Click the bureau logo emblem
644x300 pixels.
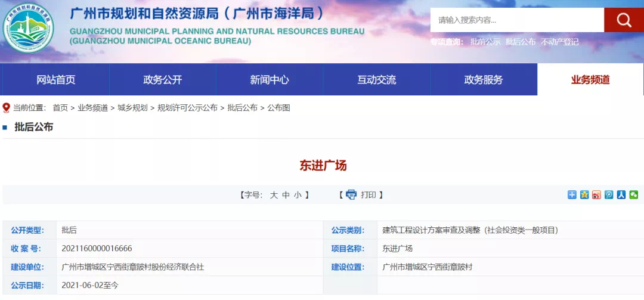tap(27, 27)
